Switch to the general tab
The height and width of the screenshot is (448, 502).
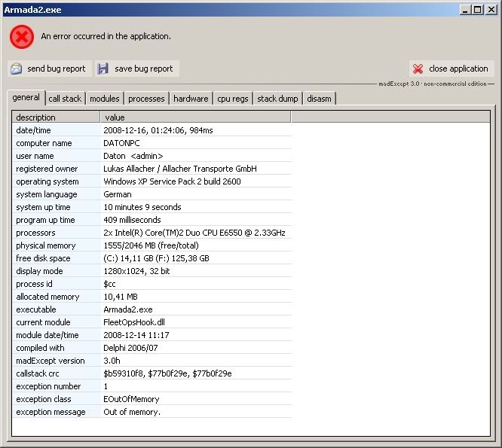26,97
